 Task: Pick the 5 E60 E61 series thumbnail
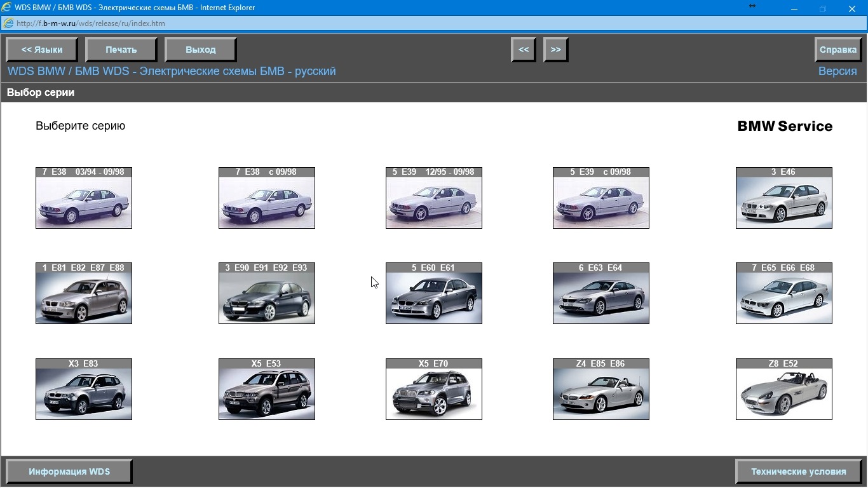[x=434, y=294]
